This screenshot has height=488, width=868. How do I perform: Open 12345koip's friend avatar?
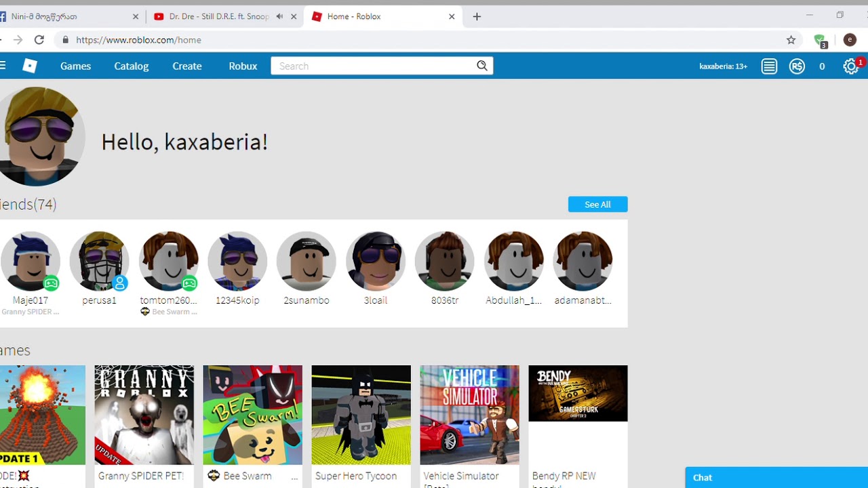tap(237, 262)
